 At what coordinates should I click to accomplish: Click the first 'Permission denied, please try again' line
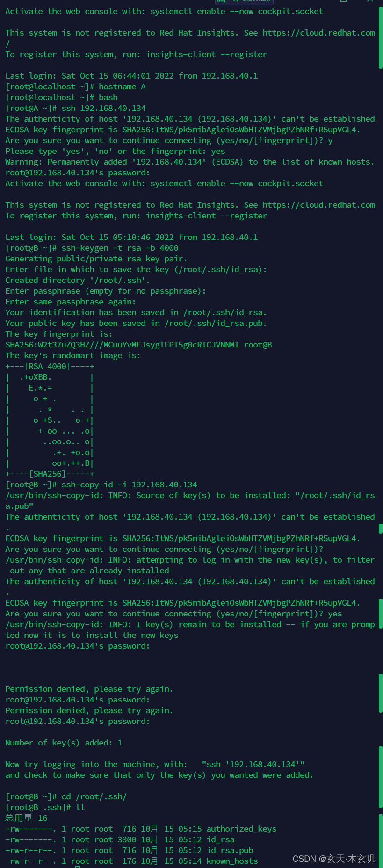[89, 689]
